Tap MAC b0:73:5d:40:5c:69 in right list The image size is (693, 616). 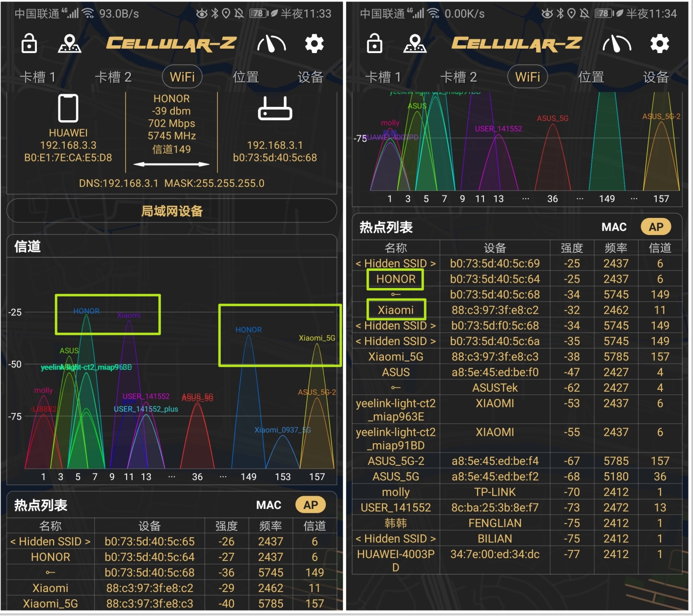495,264
